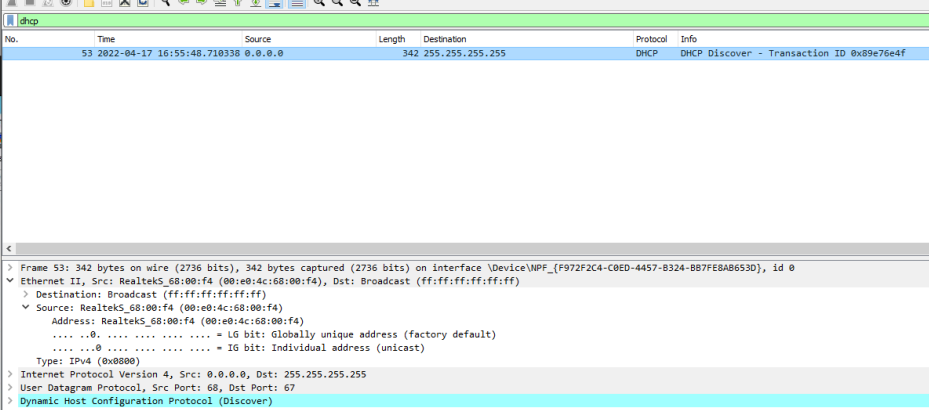The width and height of the screenshot is (929, 410).
Task: Click the resize columns toolbar icon
Action: 373,3
